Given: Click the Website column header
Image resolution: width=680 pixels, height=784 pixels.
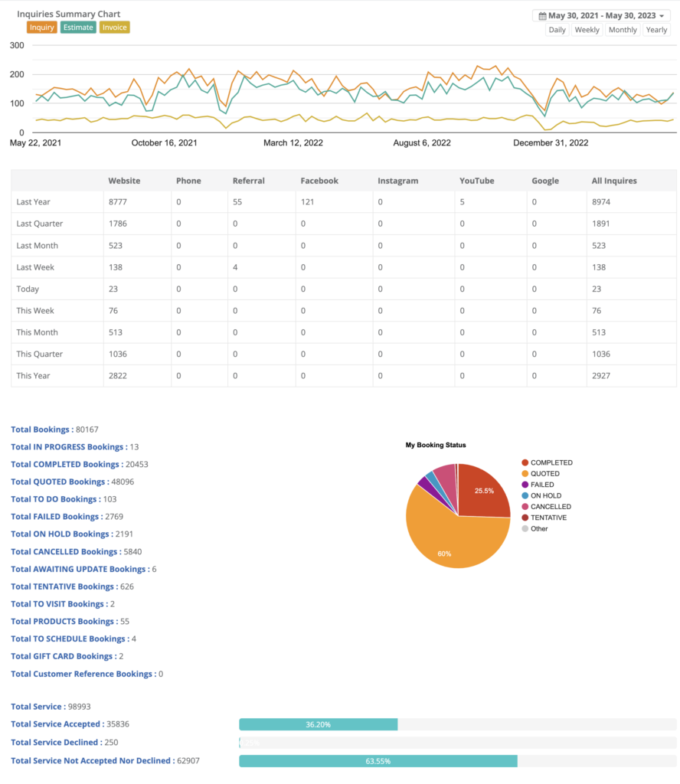Looking at the screenshot, I should [124, 181].
